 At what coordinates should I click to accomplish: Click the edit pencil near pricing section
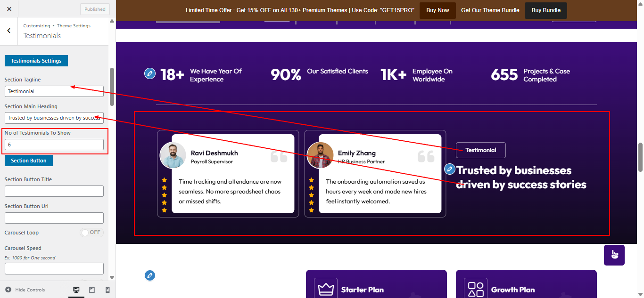click(x=150, y=275)
